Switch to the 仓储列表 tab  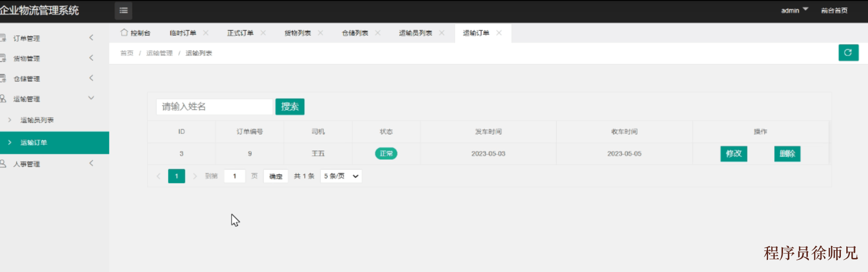click(x=355, y=33)
